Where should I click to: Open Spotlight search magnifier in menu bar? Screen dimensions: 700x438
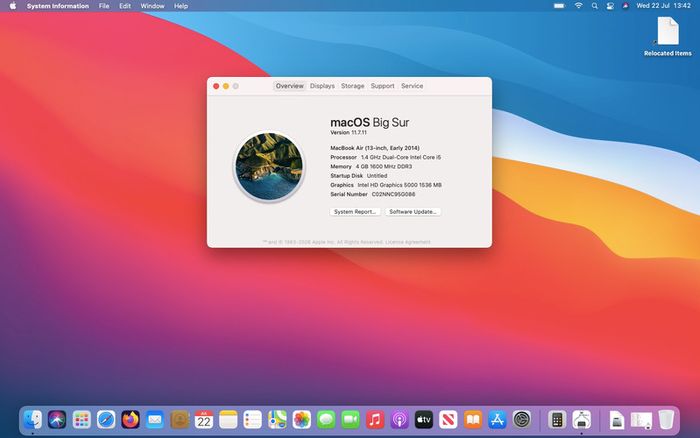pos(594,6)
